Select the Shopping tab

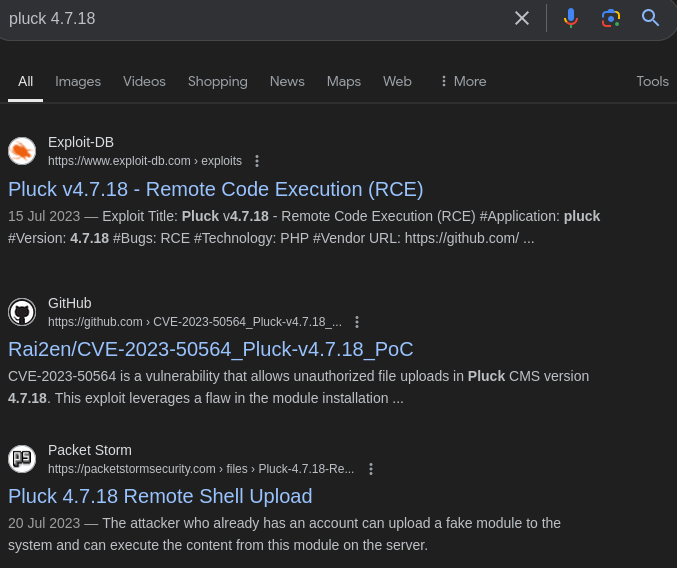click(x=217, y=81)
